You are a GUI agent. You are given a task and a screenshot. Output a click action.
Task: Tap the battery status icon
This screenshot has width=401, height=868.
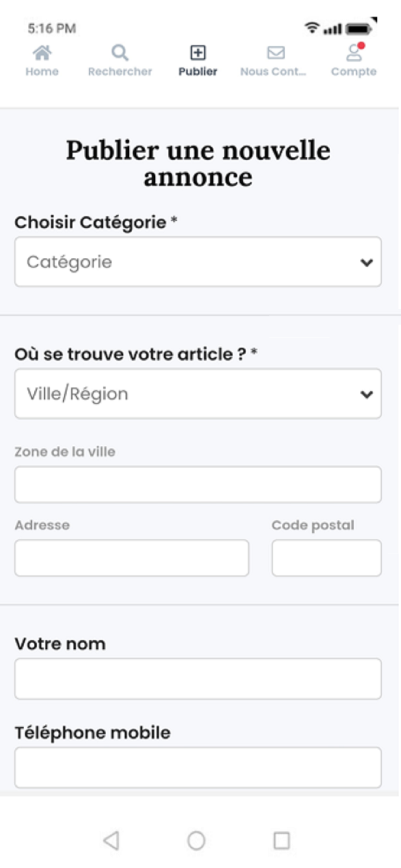(358, 29)
